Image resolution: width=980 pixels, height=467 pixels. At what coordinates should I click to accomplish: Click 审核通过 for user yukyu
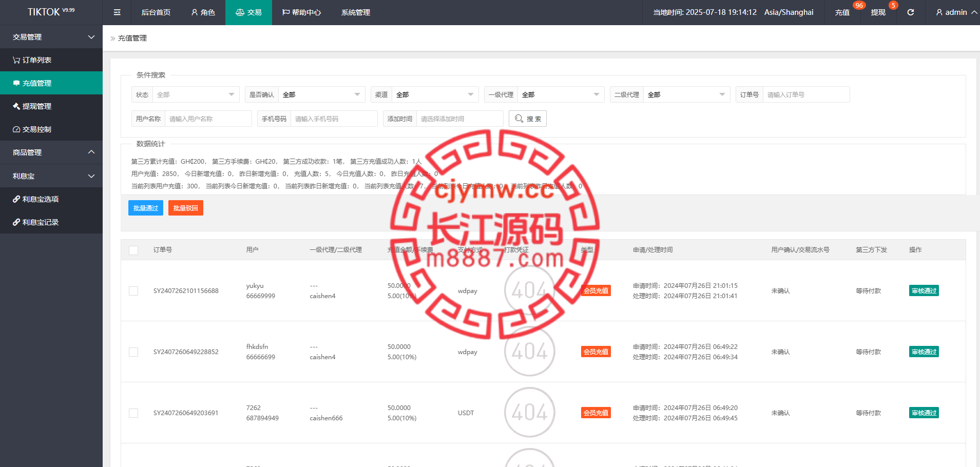(x=924, y=290)
